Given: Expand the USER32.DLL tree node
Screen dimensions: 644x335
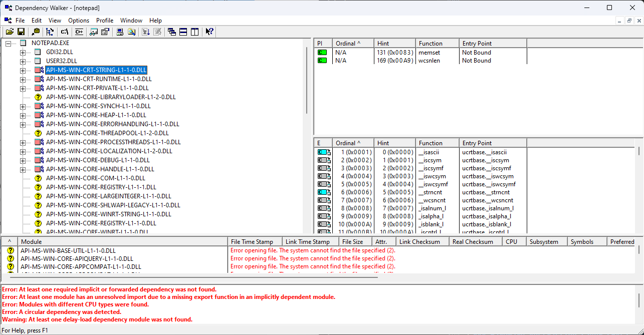Looking at the screenshot, I should coord(23,61).
